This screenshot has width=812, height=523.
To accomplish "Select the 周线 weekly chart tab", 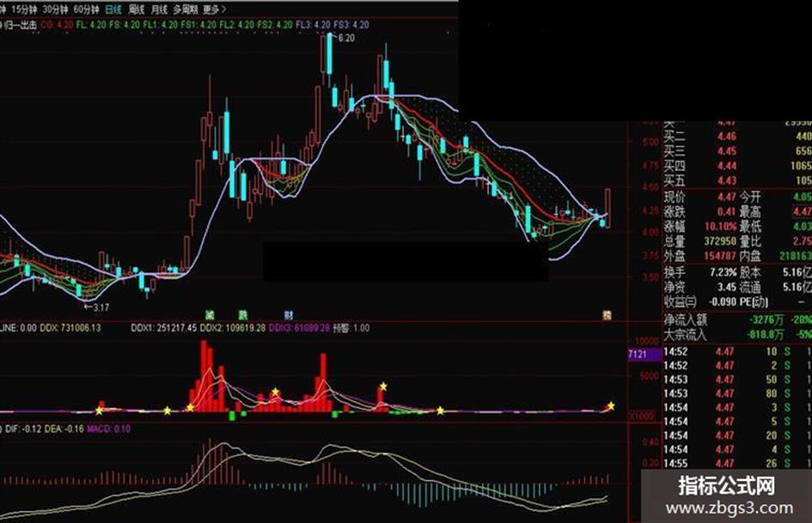I will click(137, 9).
